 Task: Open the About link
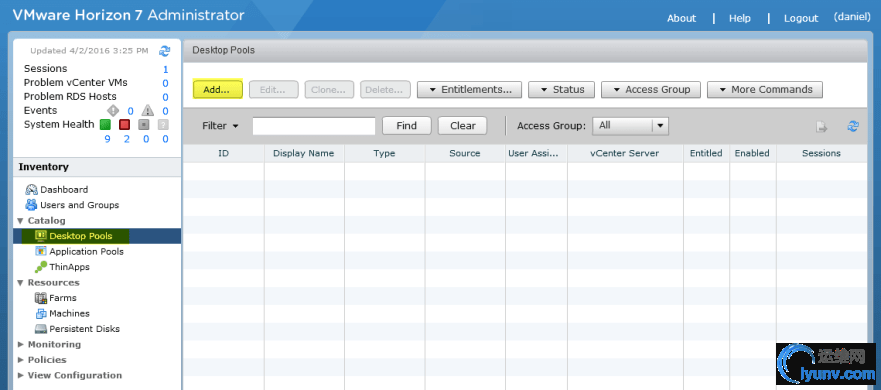682,18
